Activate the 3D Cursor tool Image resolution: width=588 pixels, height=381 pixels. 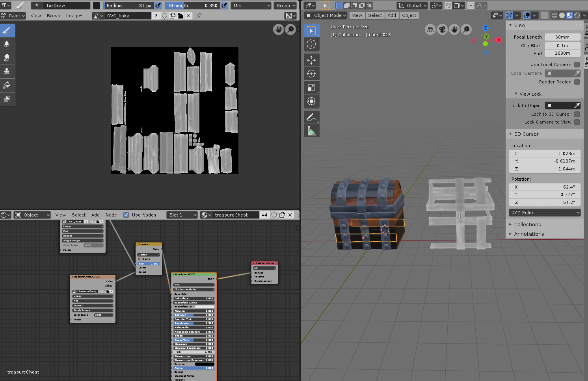pos(311,44)
